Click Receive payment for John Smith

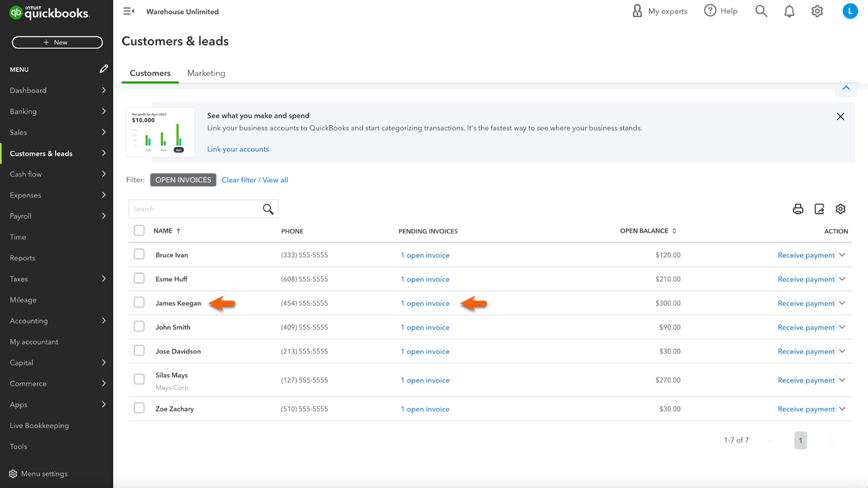806,328
